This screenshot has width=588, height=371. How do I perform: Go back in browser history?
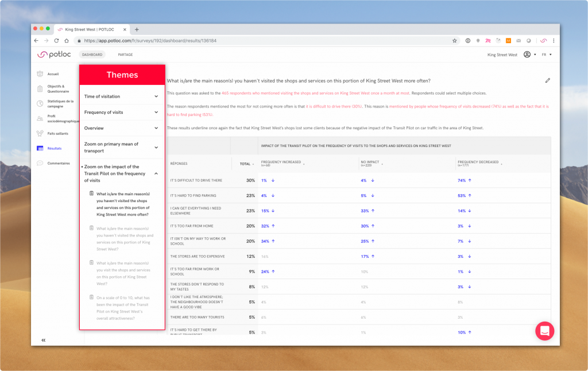click(36, 41)
